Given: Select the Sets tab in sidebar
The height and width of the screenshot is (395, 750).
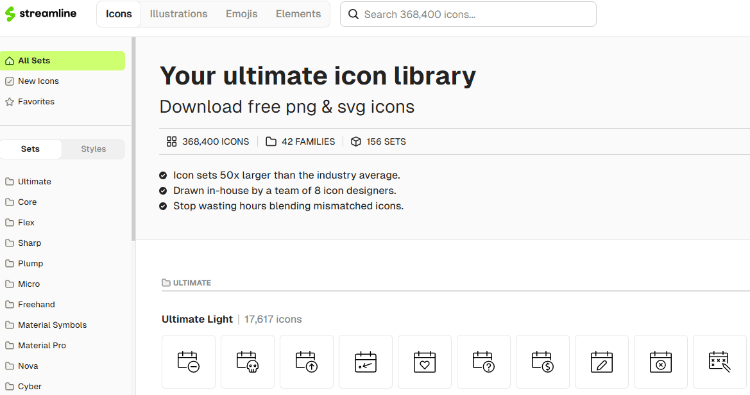Looking at the screenshot, I should [x=31, y=149].
